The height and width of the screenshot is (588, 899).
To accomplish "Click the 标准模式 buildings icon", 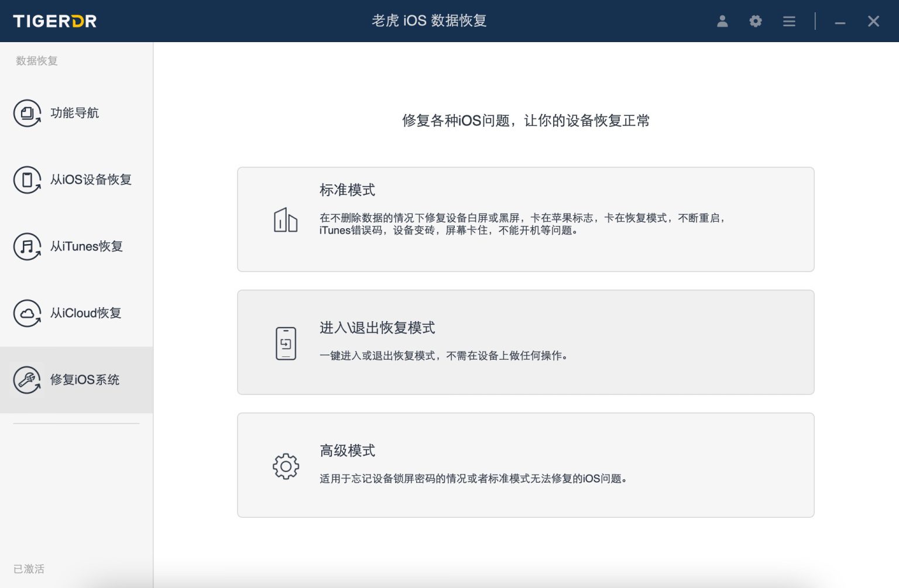I will tap(286, 220).
